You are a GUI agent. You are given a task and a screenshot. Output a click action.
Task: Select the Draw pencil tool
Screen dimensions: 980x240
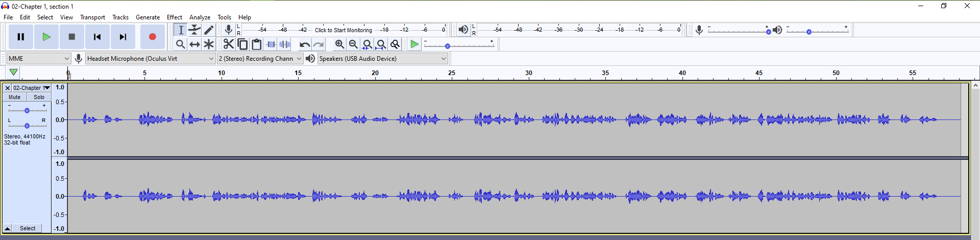(x=209, y=30)
